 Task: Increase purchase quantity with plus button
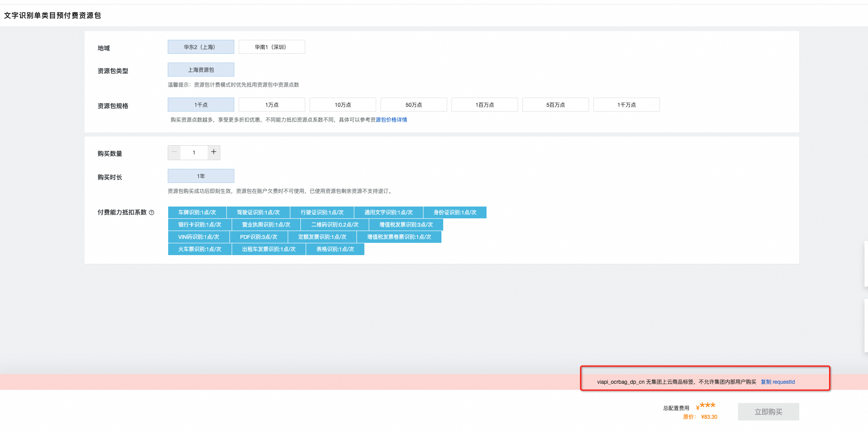point(214,152)
